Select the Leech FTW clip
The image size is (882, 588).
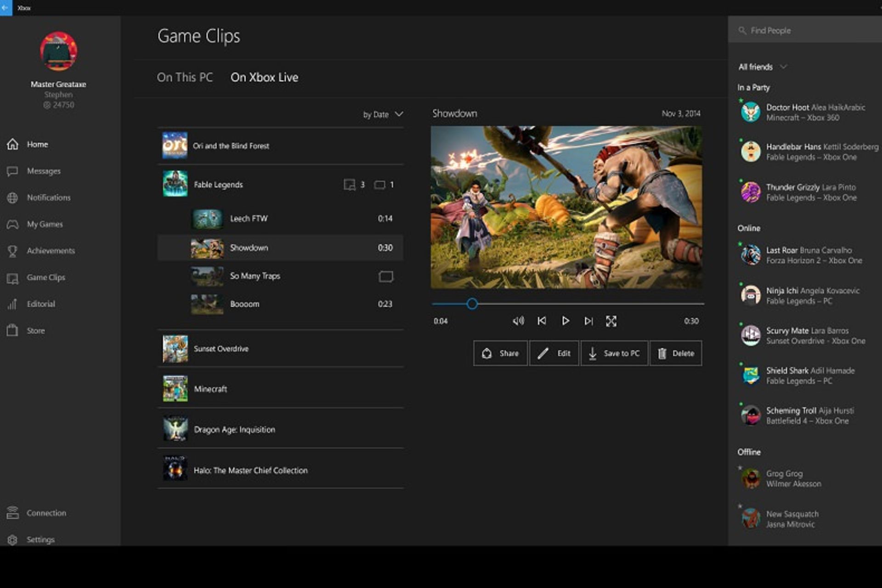coord(280,219)
